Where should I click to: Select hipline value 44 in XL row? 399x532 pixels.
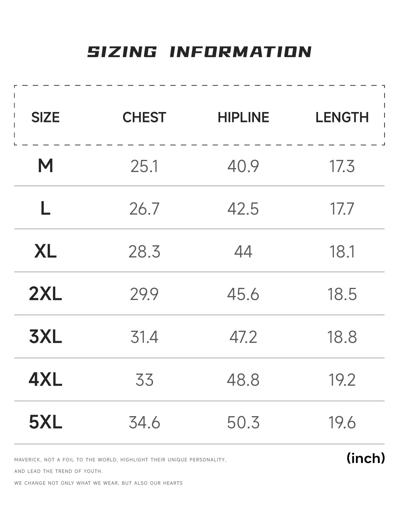[243, 252]
